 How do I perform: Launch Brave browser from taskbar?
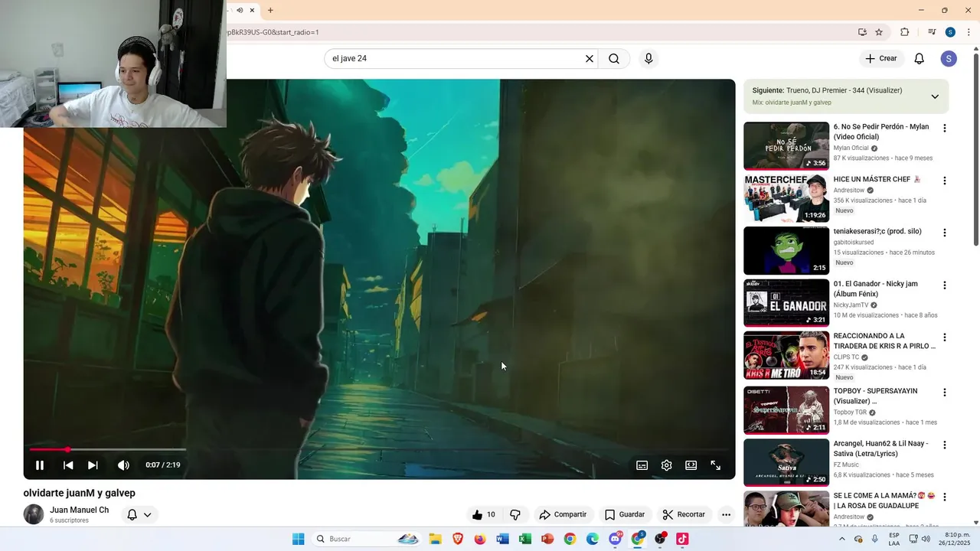(x=458, y=539)
